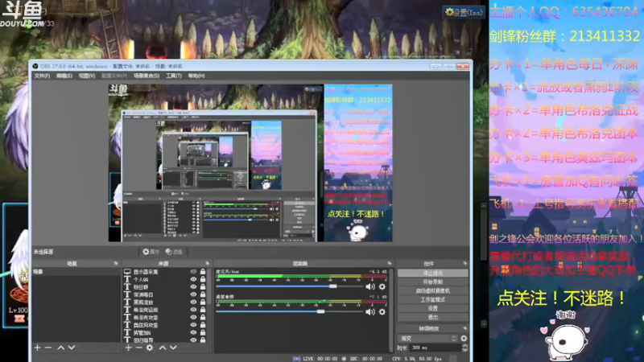Move the scene down with the down arrow
Image resolution: width=644 pixels, height=362 pixels.
pyautogui.click(x=72, y=348)
